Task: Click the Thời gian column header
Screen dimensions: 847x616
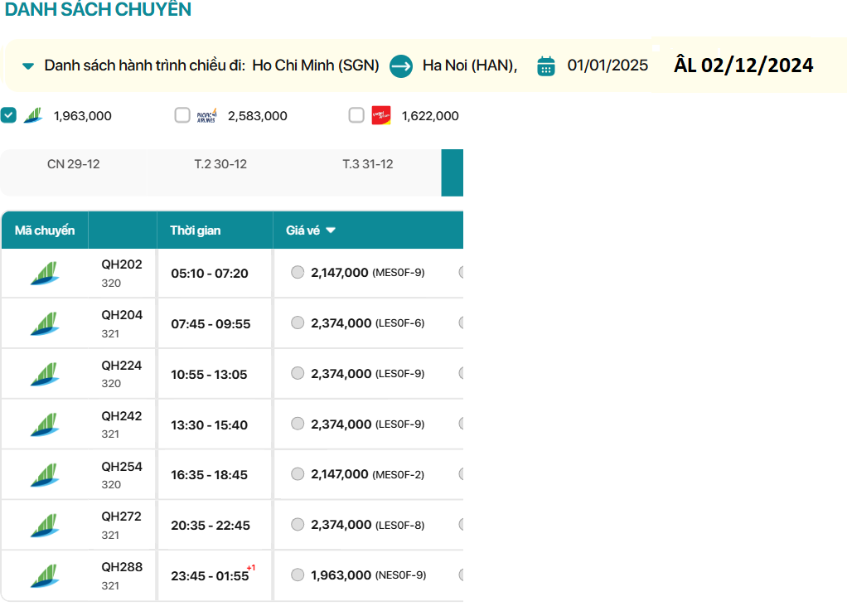Action: (196, 230)
